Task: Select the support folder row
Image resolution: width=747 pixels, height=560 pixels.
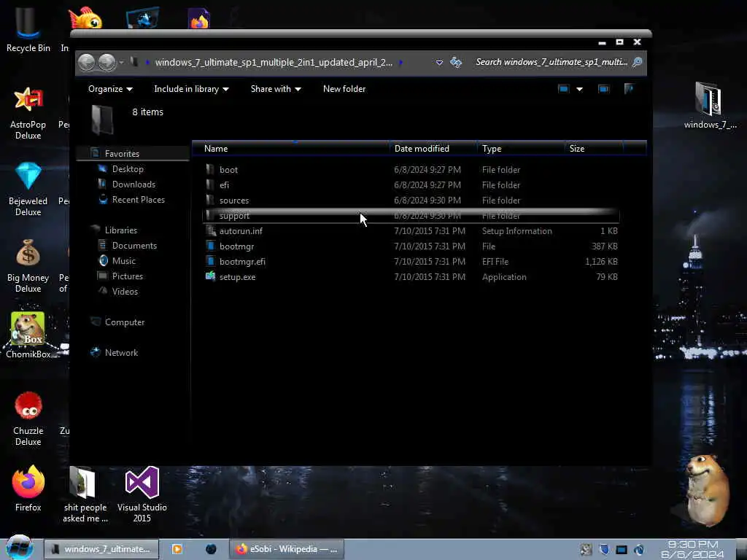Action: [411, 216]
